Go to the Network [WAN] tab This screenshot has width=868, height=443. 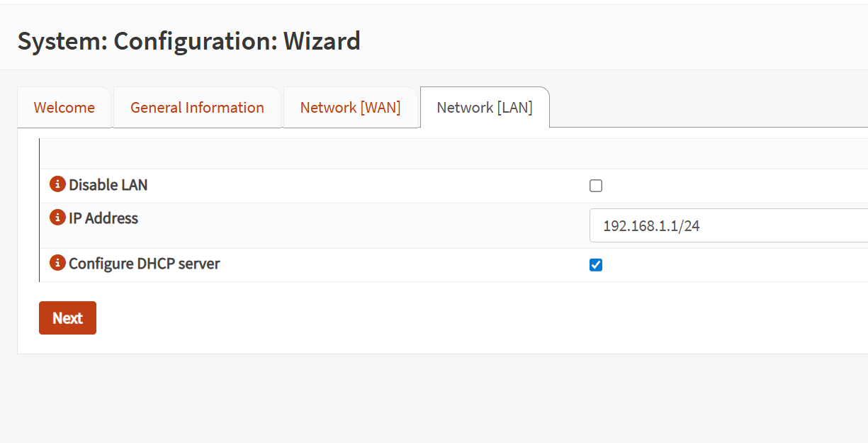pos(350,108)
